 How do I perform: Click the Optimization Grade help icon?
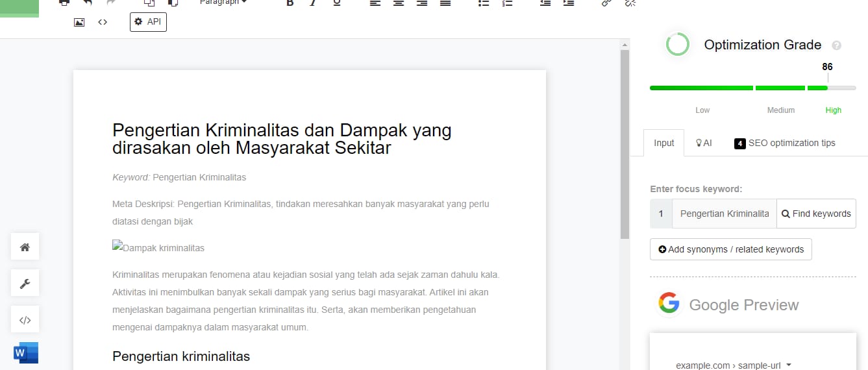pos(836,45)
